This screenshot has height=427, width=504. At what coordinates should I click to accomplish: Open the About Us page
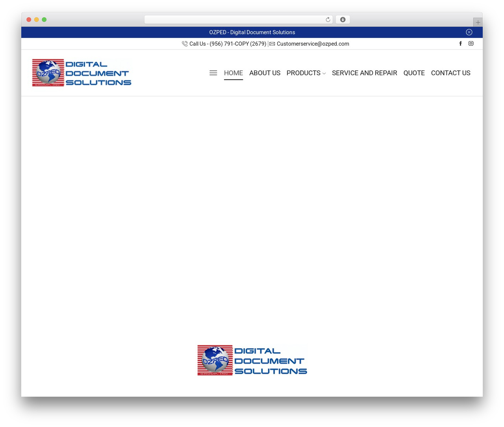pos(265,73)
